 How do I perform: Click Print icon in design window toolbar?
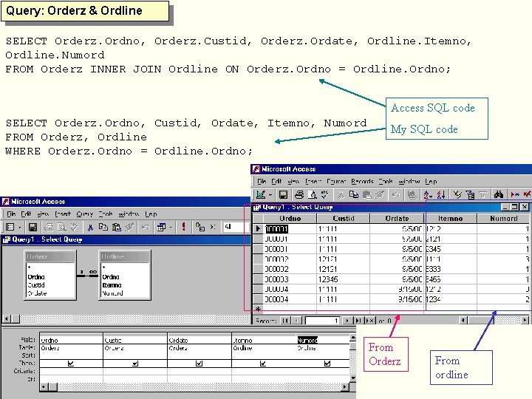50,227
